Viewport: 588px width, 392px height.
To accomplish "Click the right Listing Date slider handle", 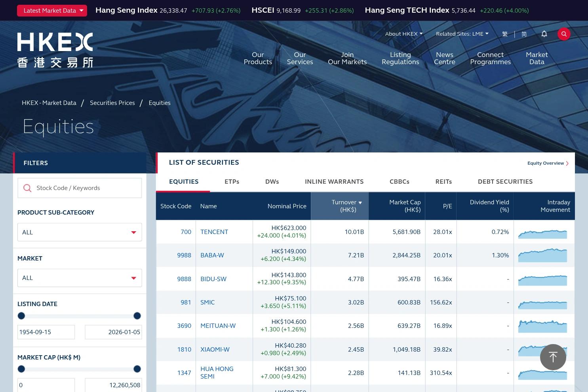I will [137, 316].
